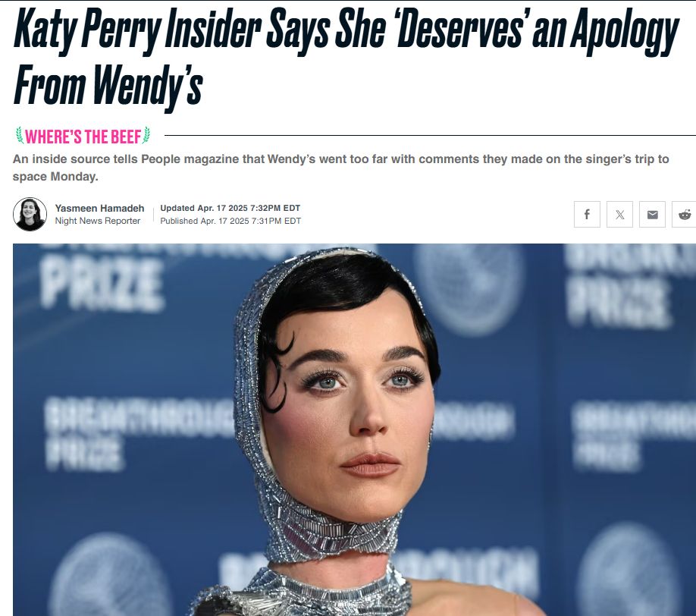Share the article on Reddit
Screen dimensions: 696x616
(x=685, y=215)
